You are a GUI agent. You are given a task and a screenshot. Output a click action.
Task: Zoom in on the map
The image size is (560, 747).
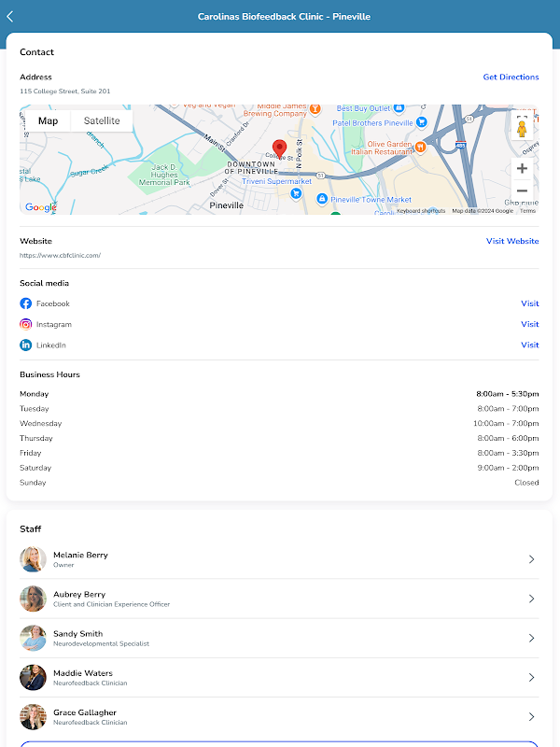tap(522, 168)
